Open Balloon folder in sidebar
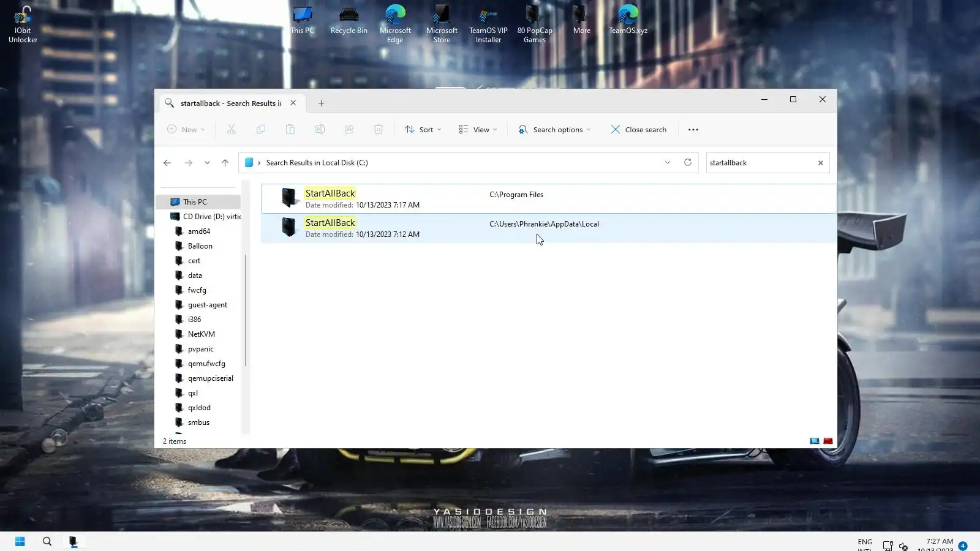 click(x=200, y=246)
